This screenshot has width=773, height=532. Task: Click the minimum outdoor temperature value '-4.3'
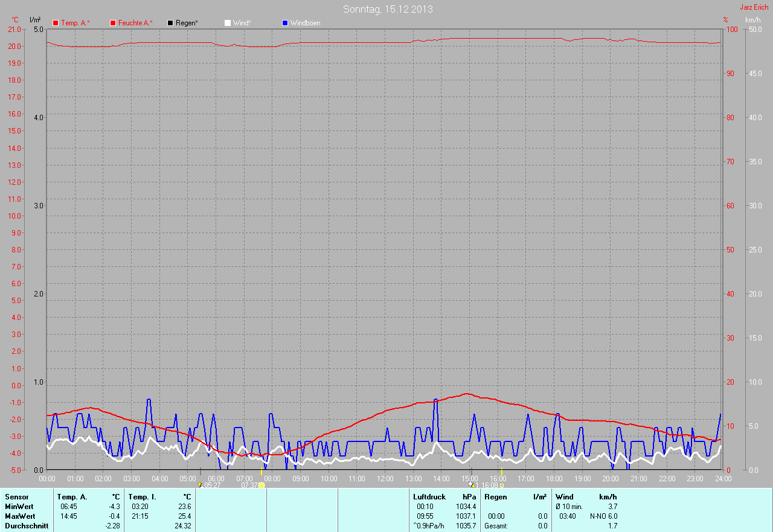114,507
